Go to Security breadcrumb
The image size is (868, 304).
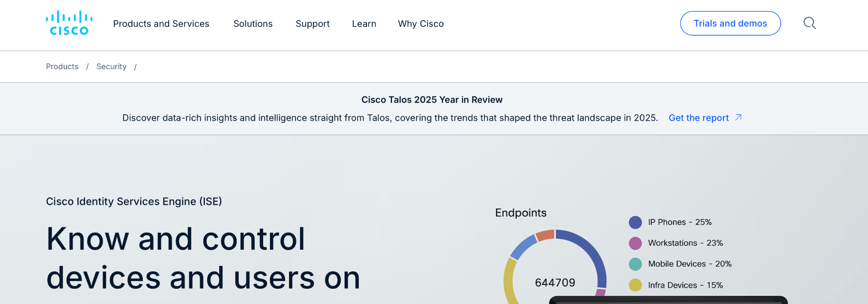click(x=111, y=67)
